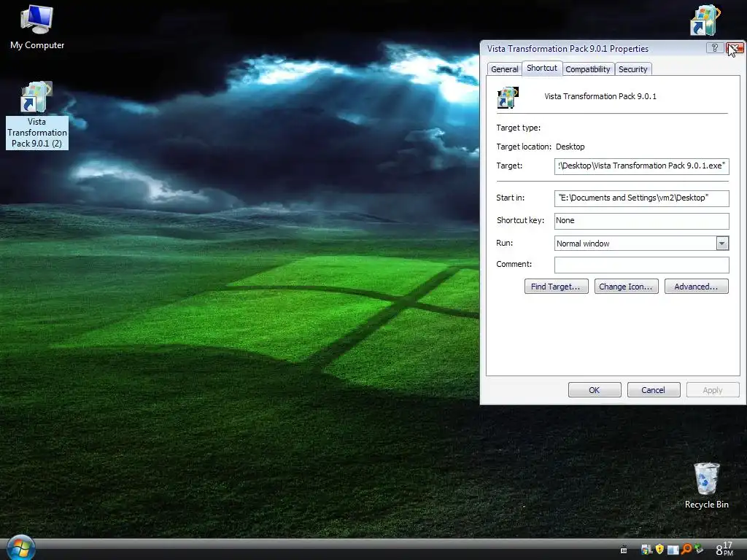Click the shortcut icon inside the Properties dialog
747x560 pixels.
pos(508,98)
